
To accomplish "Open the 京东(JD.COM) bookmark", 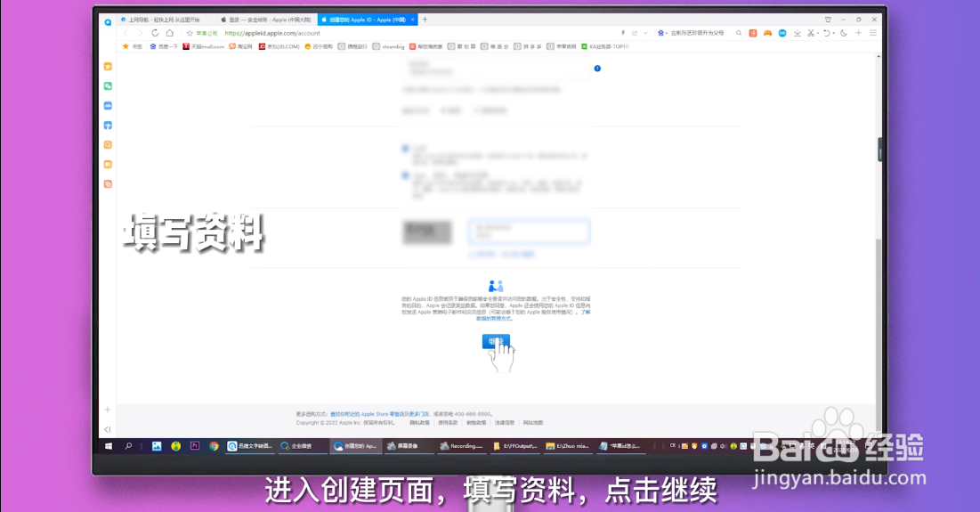I will click(x=279, y=46).
